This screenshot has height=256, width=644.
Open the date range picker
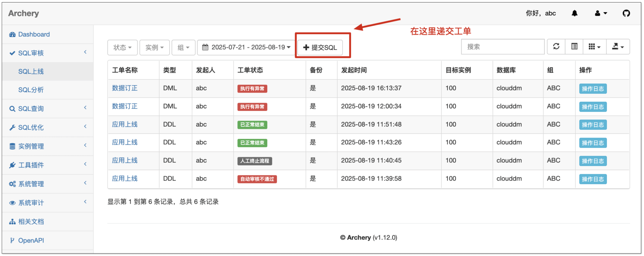246,48
